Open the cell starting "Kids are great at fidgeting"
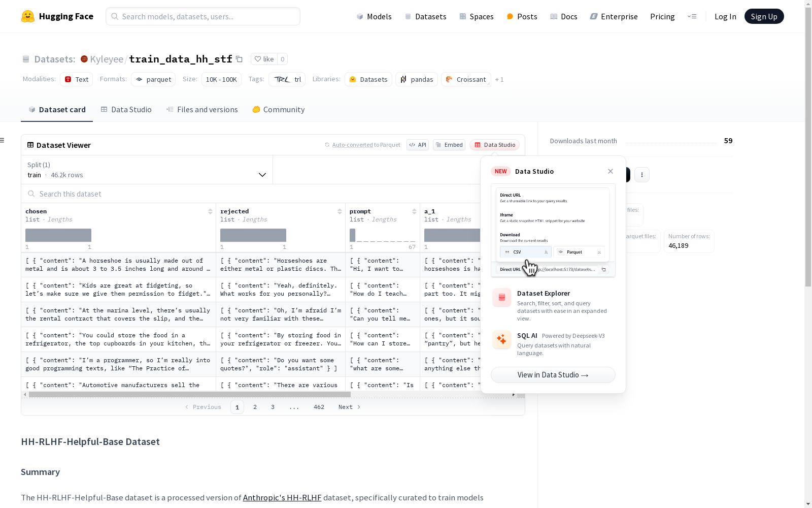Viewport: 812px width, 508px height. point(119,290)
